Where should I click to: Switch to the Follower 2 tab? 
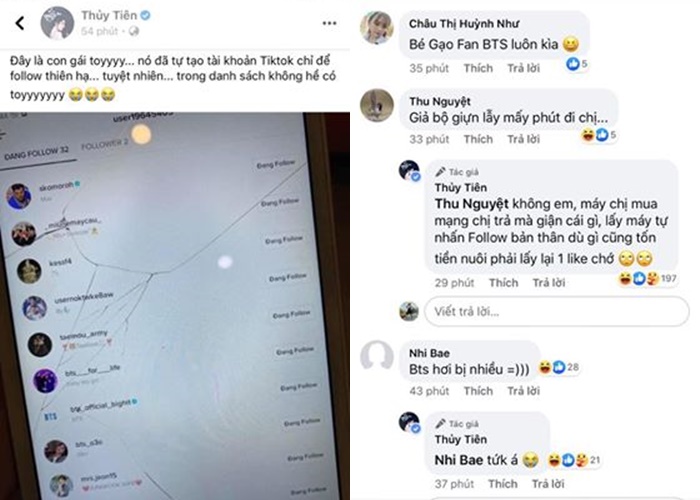click(105, 145)
